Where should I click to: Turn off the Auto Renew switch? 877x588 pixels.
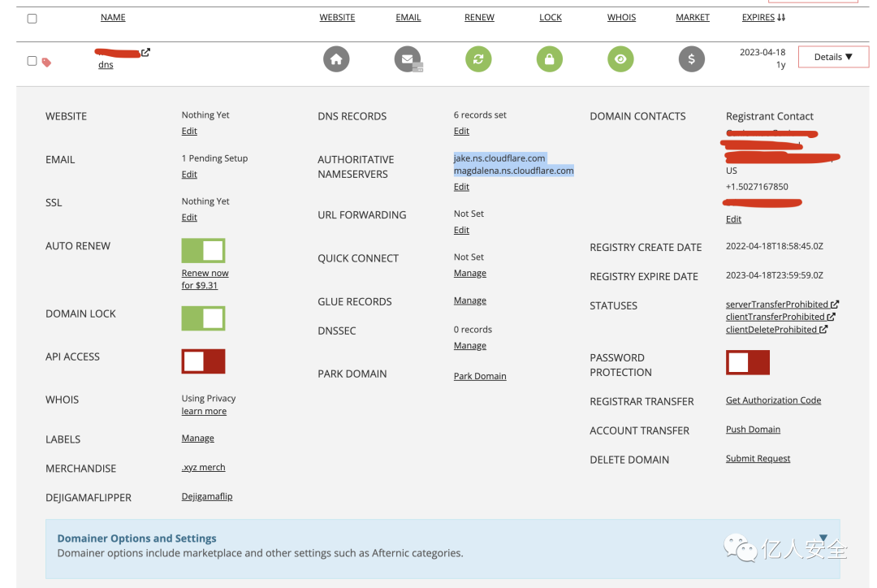204,251
